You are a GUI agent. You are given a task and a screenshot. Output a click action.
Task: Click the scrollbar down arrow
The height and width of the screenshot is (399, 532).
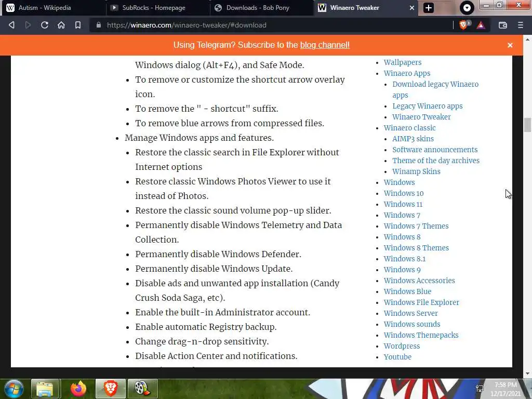[x=527, y=374]
